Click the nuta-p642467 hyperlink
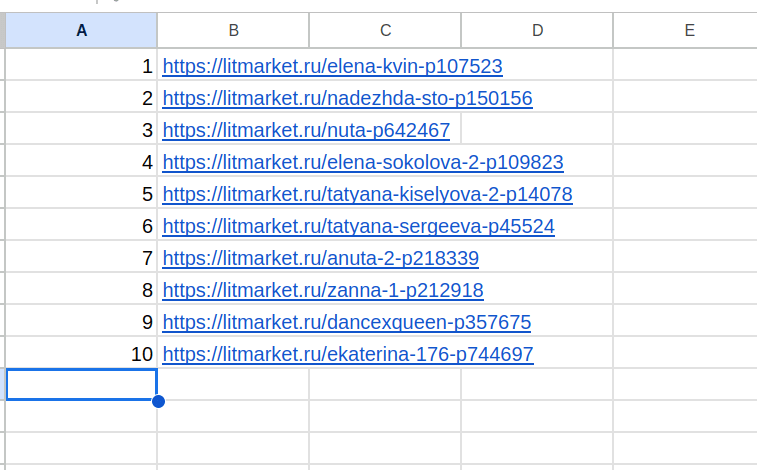Viewport: 757px width, 470px height. click(306, 131)
